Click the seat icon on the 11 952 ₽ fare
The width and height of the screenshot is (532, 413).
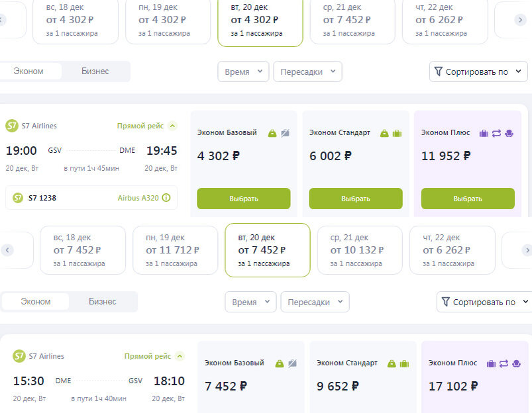pyautogui.click(x=509, y=133)
